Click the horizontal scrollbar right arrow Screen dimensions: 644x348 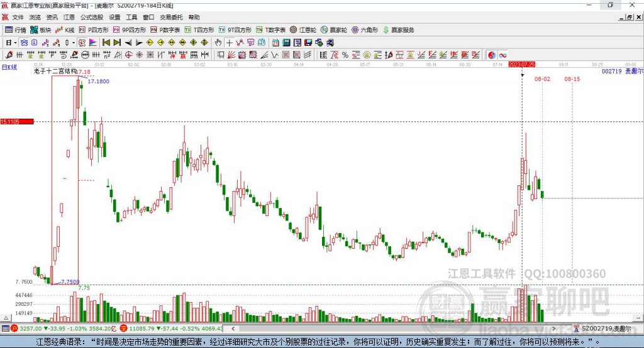tap(553, 329)
